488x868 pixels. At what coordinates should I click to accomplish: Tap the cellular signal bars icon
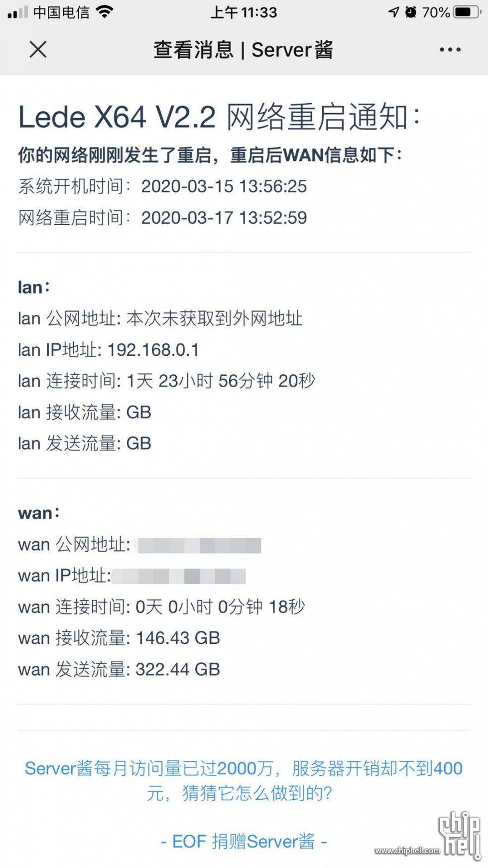(18, 12)
